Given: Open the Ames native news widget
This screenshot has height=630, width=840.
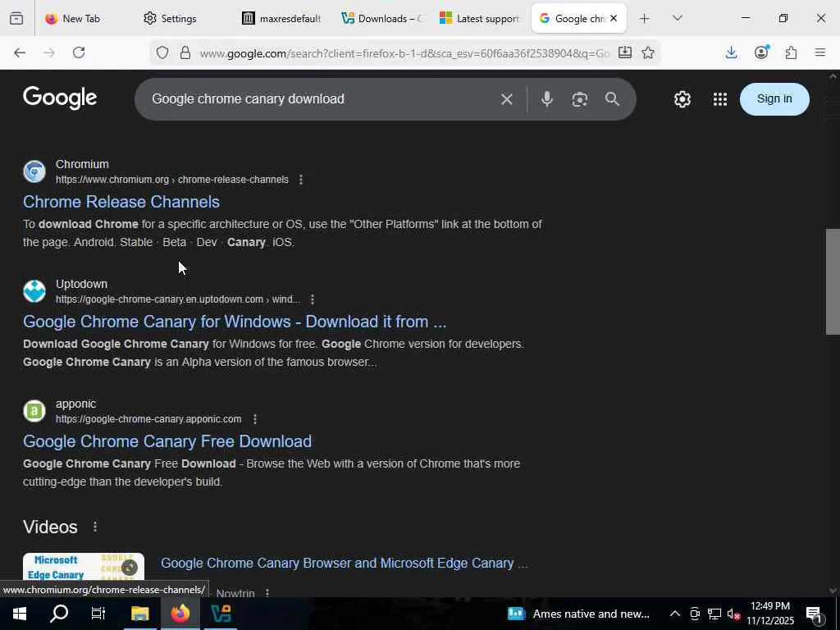Looking at the screenshot, I should pos(578,614).
